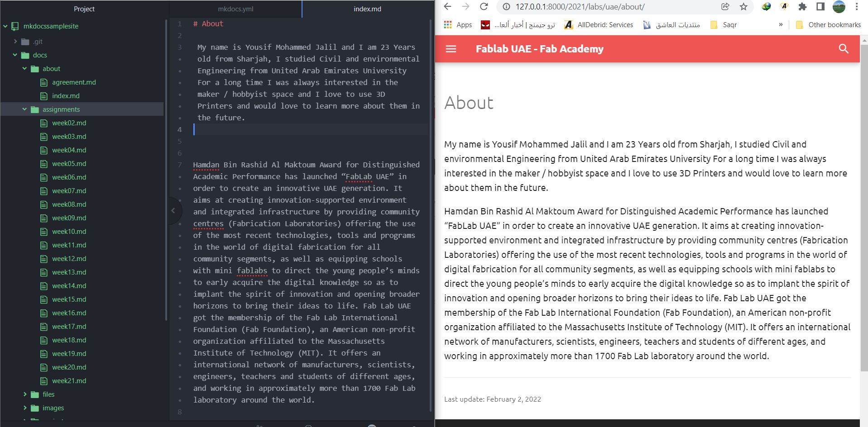
Task: Click the AllDebrid extension icon in toolbar
Action: pos(784,7)
